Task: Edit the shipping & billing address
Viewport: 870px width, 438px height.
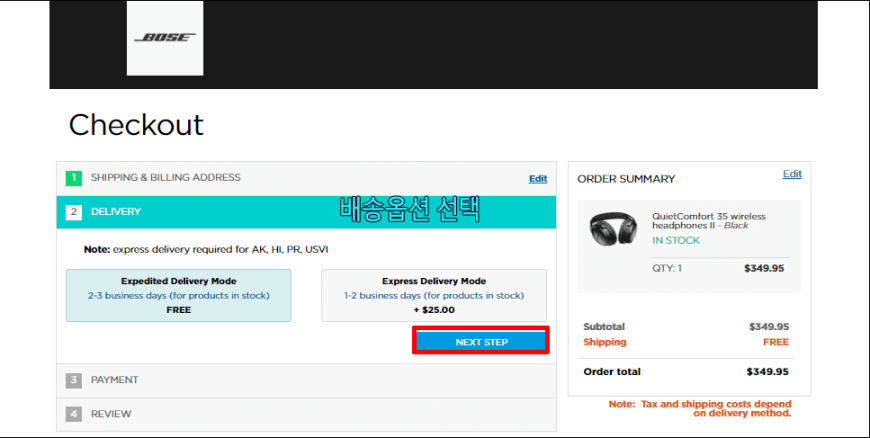Action: 538,179
